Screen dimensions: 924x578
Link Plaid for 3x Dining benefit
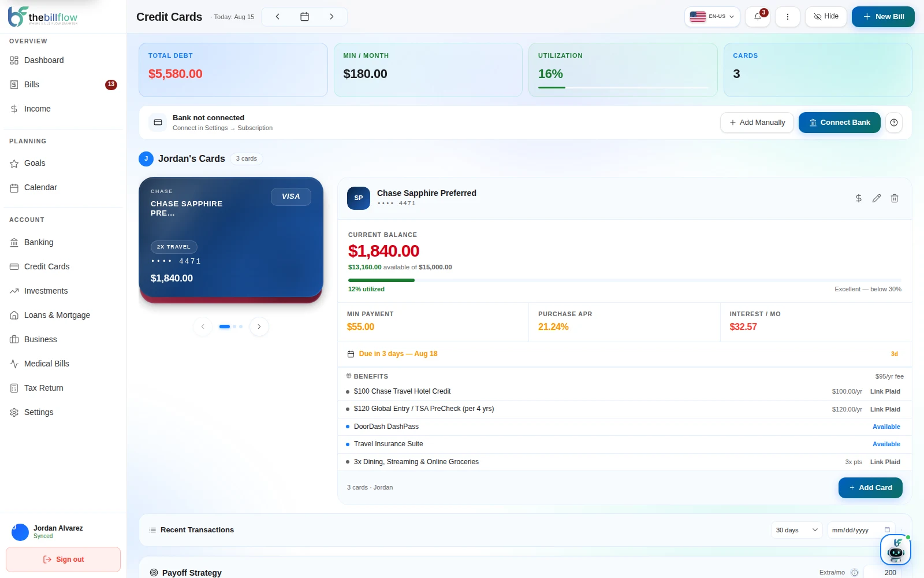click(885, 462)
